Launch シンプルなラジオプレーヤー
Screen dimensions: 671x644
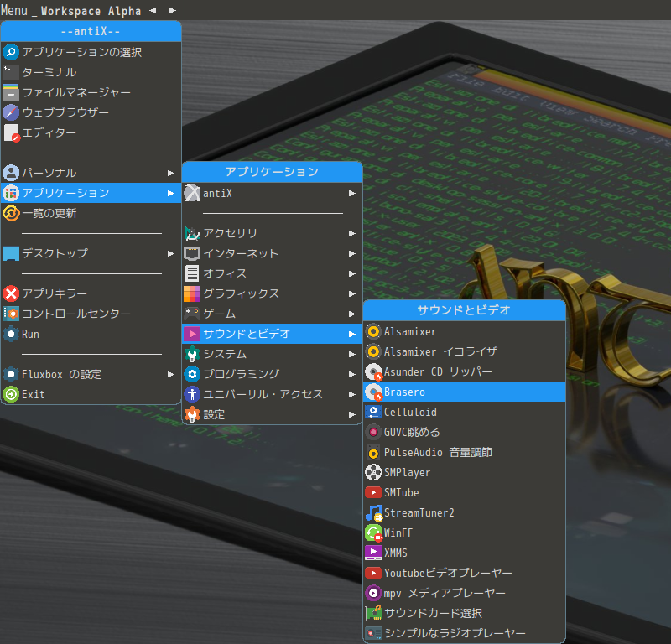[x=465, y=633]
